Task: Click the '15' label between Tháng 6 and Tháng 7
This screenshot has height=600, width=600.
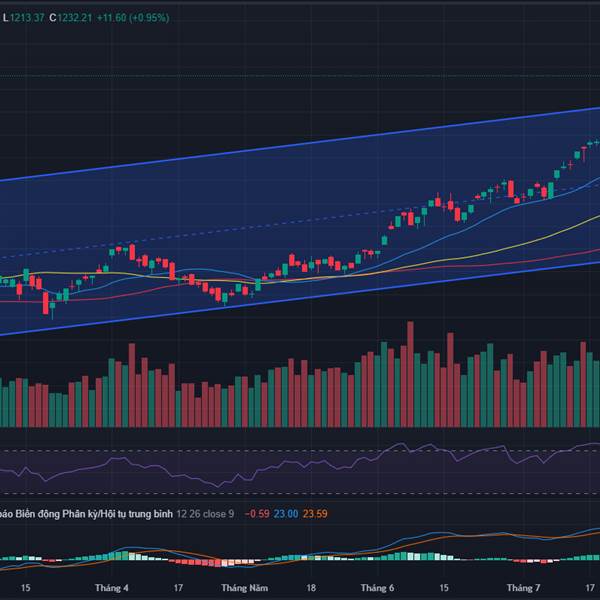Action: [443, 587]
